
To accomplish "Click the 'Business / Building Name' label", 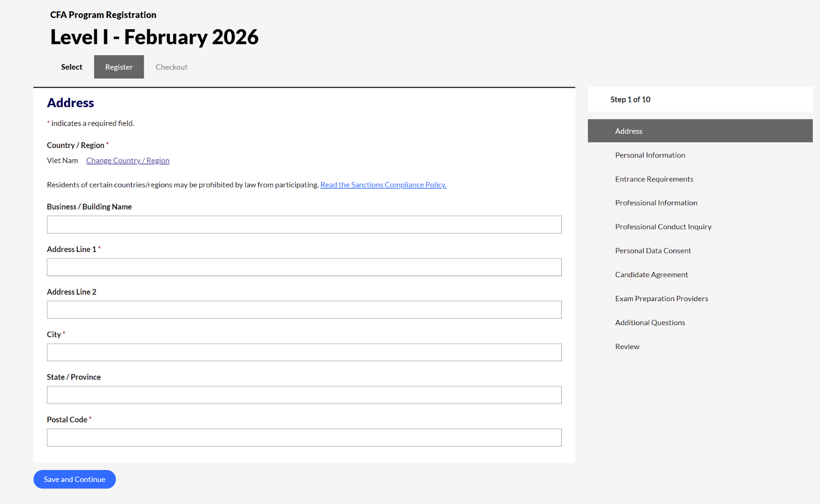I will (x=89, y=207).
